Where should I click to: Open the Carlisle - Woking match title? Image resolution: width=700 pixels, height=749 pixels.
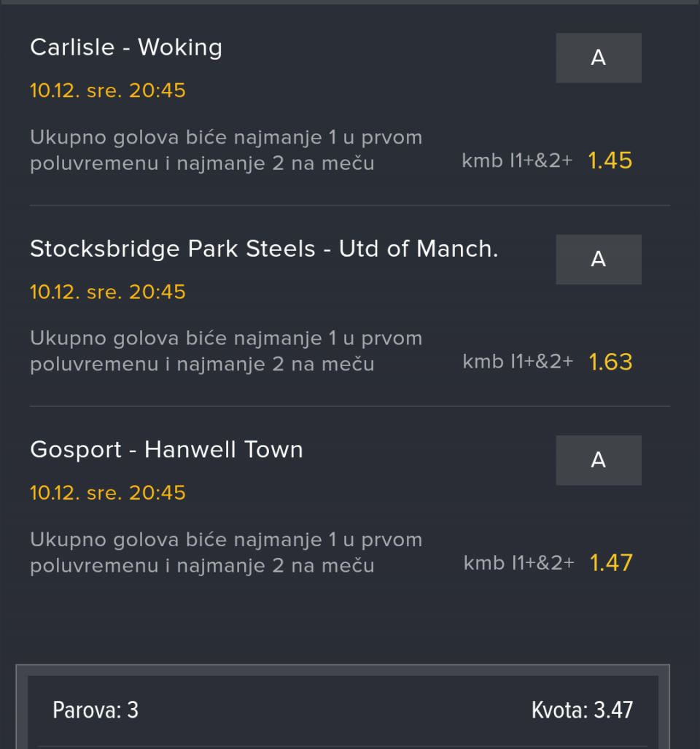(126, 47)
